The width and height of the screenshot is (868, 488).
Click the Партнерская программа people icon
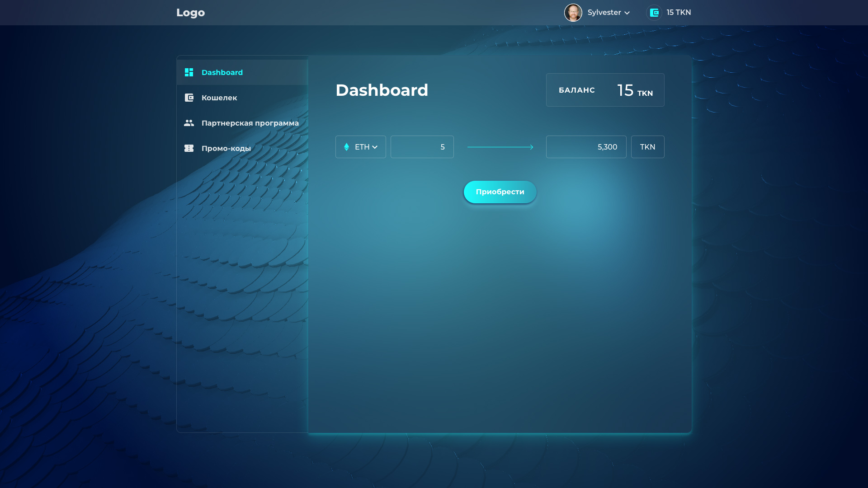(189, 123)
